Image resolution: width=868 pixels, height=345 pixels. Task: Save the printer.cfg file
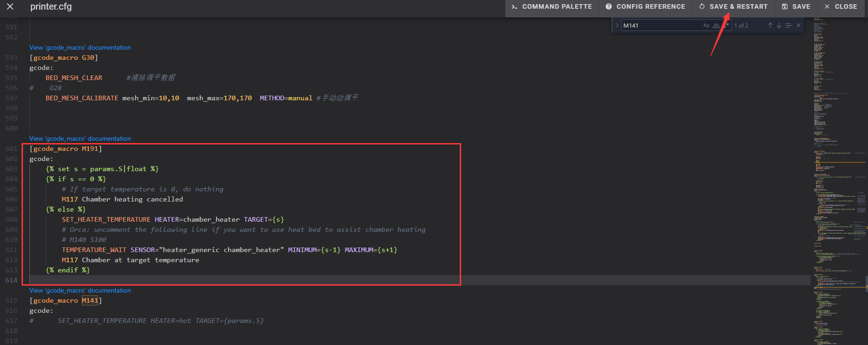pos(796,7)
